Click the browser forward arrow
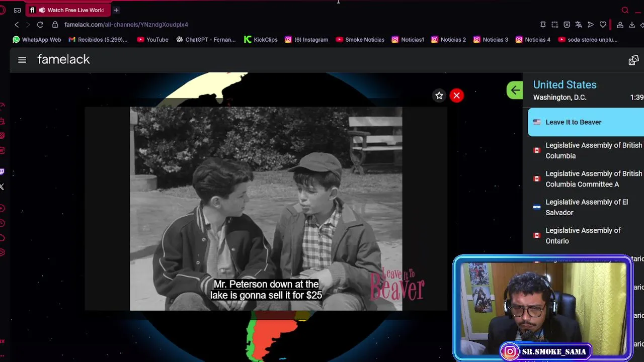Viewport: 644px width, 362px height. coord(28,25)
